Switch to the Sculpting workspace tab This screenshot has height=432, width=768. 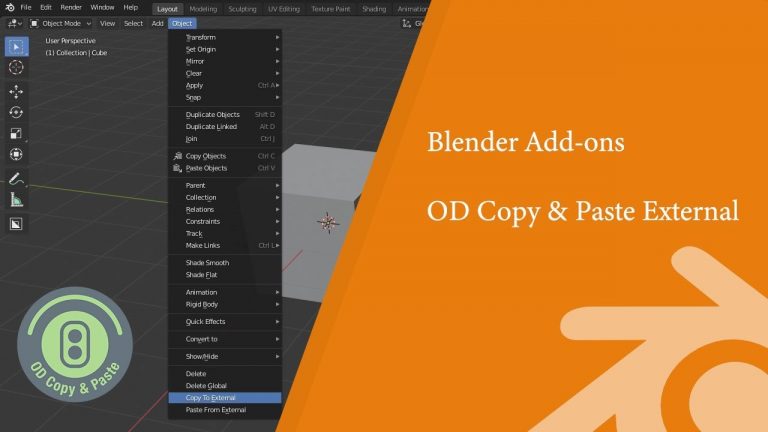tap(242, 8)
